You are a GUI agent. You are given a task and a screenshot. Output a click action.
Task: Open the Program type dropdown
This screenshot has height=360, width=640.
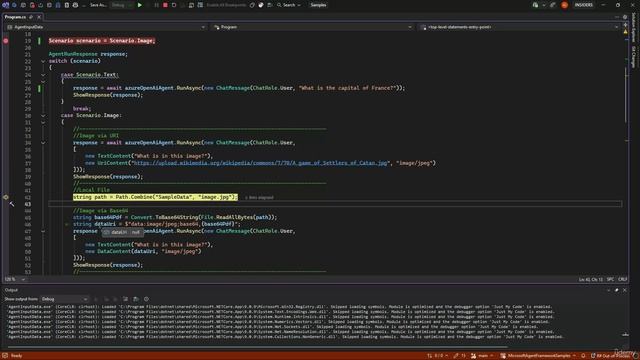click(312, 27)
